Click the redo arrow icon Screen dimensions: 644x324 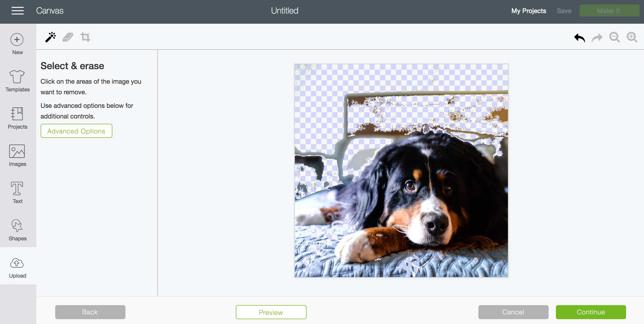[x=597, y=38]
